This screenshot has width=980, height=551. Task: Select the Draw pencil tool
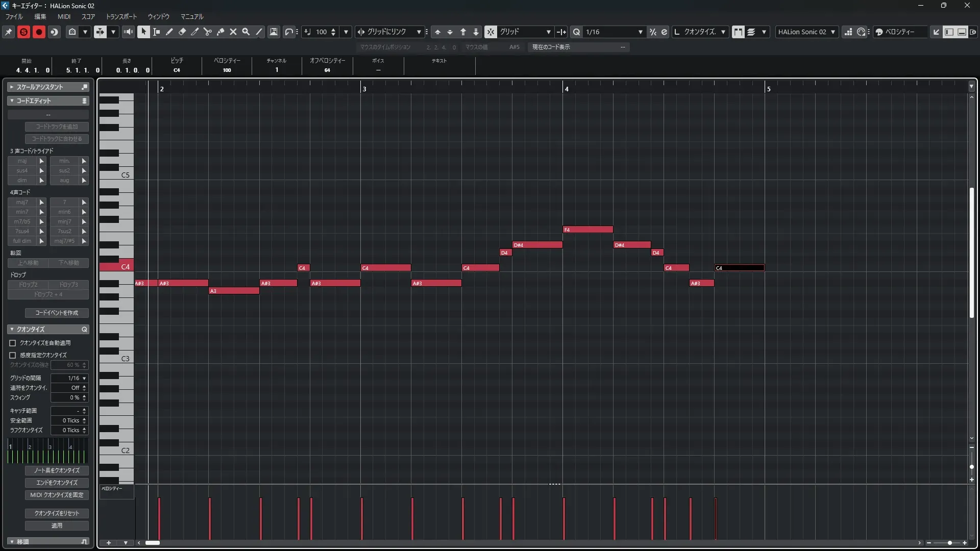169,32
